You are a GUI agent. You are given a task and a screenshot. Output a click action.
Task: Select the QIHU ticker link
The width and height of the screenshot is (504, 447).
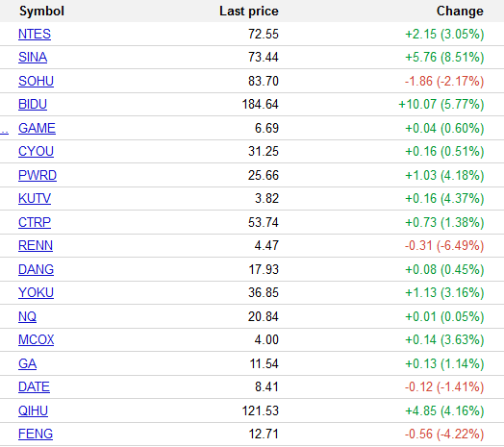pos(33,411)
